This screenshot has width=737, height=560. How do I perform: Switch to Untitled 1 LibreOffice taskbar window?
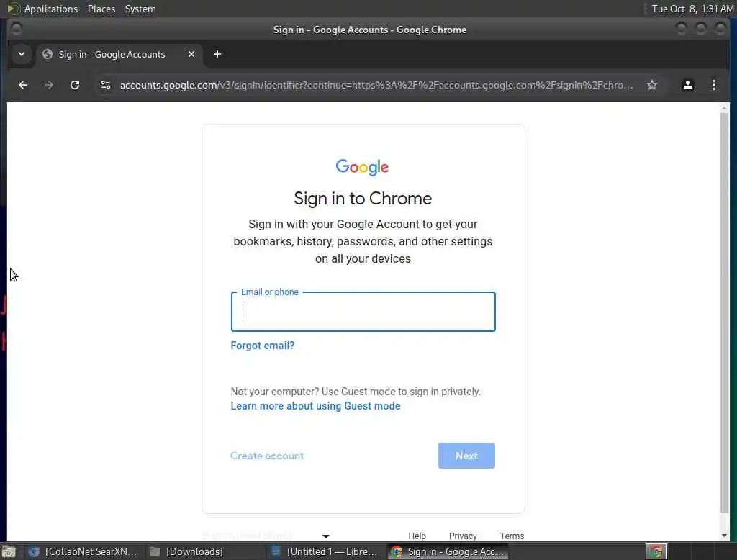pos(325,551)
